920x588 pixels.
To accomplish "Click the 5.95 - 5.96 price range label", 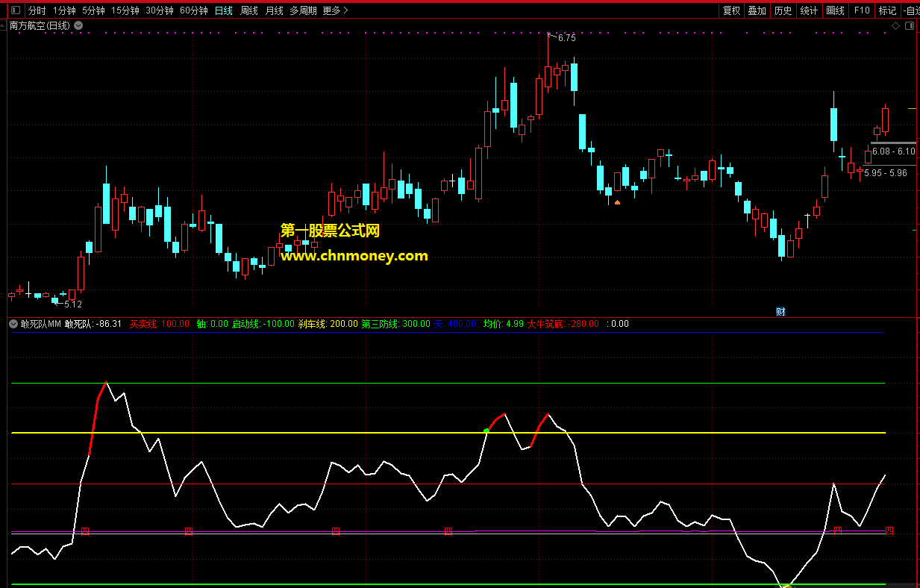I will click(x=886, y=173).
